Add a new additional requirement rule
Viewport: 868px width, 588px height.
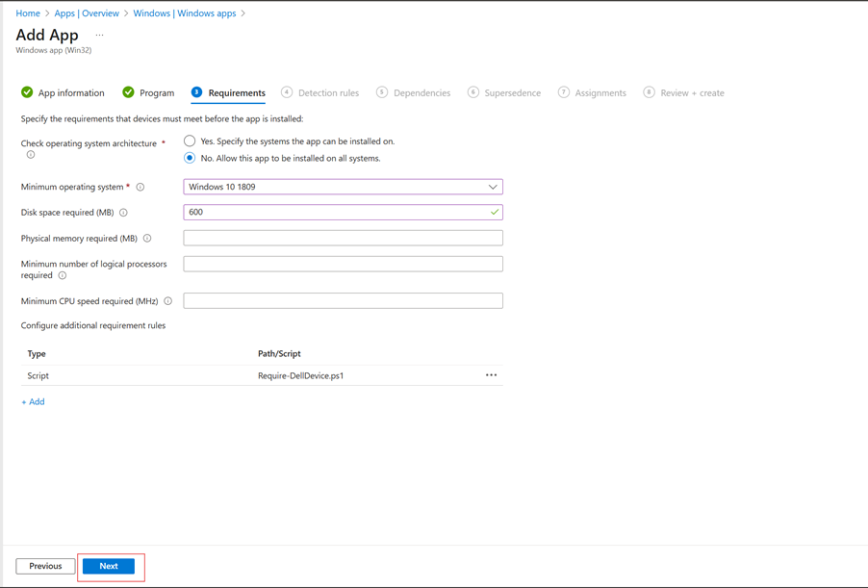pos(33,401)
